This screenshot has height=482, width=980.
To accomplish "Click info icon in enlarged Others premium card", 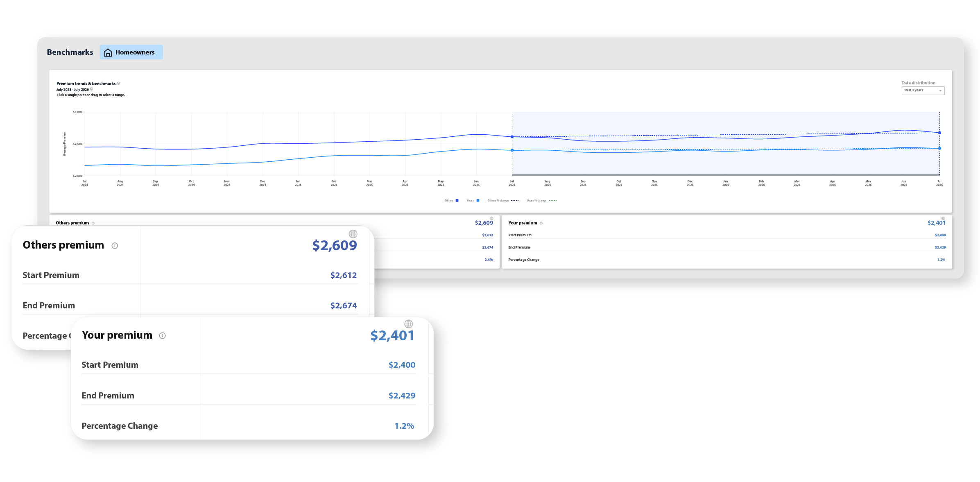I will coord(115,246).
